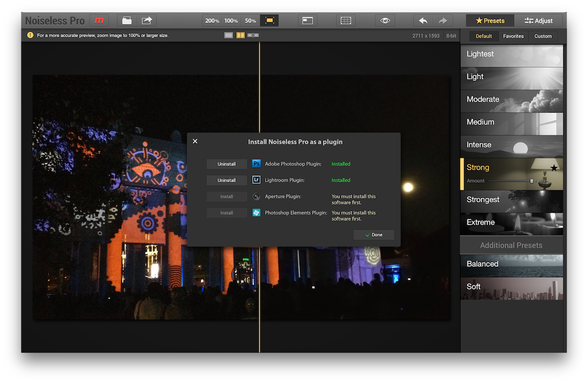The image size is (588, 383).
Task: Set zoom to 200%
Action: click(212, 21)
